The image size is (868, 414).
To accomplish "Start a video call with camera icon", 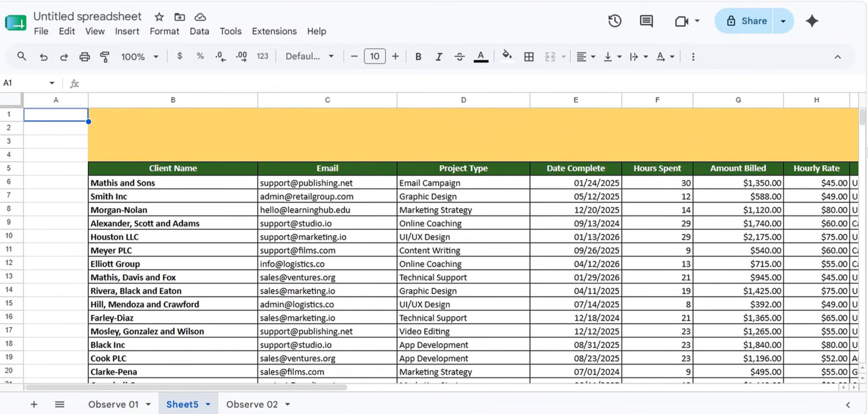I will click(681, 21).
